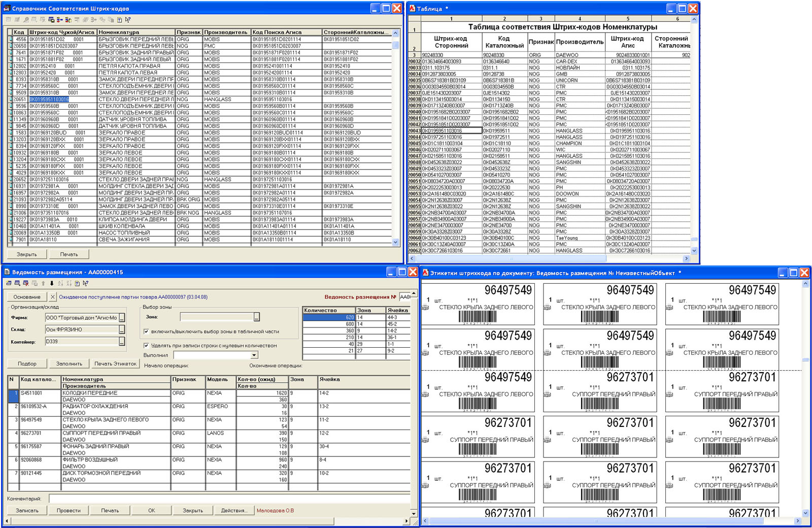
Task: Click the Печать button in Ведомость размещения
Action: point(110,510)
